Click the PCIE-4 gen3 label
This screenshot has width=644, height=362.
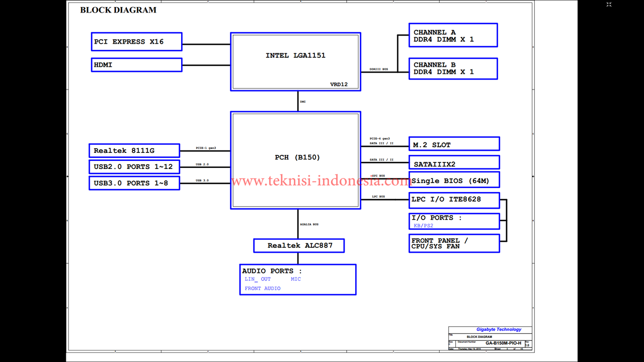(380, 138)
